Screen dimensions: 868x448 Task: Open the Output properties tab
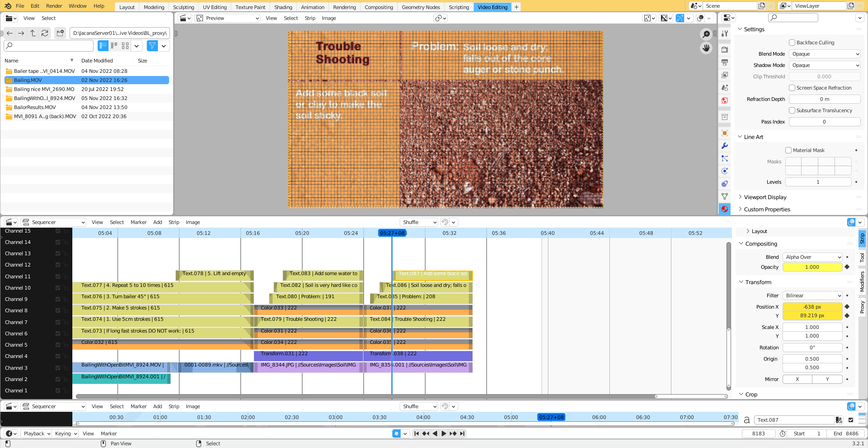point(725,62)
